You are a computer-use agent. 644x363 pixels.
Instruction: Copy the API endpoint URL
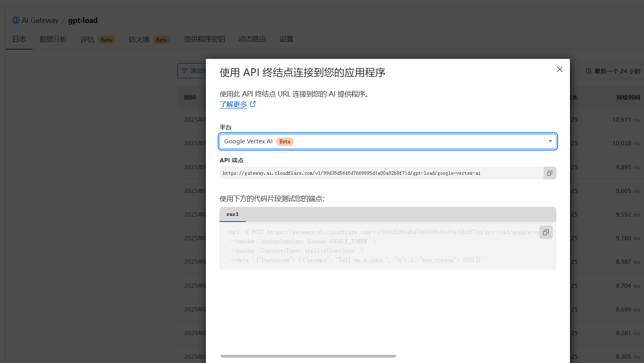point(549,173)
